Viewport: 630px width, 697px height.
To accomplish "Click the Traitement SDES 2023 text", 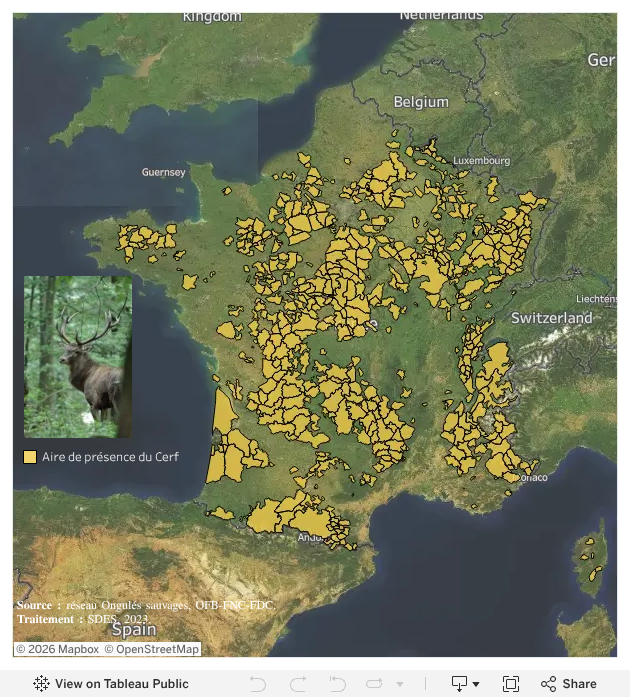I will coord(82,619).
